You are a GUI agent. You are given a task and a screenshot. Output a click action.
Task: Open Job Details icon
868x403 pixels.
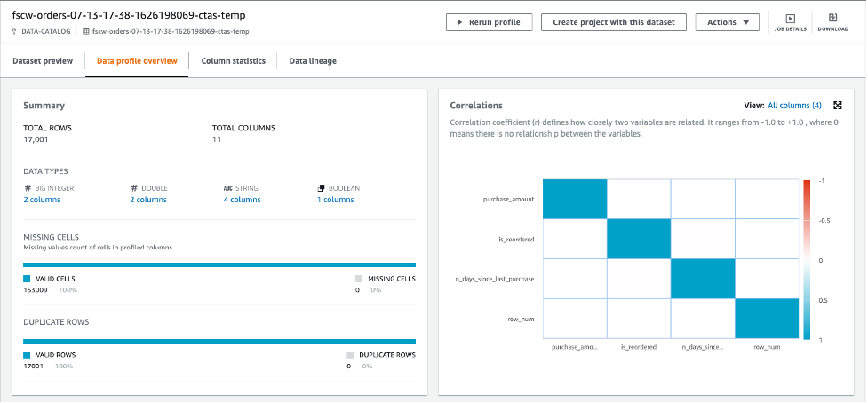(790, 19)
